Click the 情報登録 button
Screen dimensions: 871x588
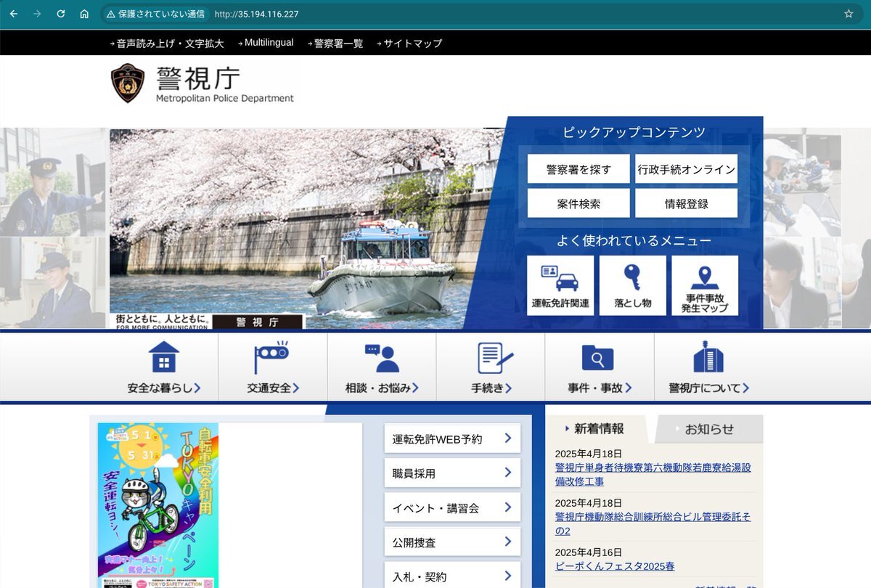686,204
